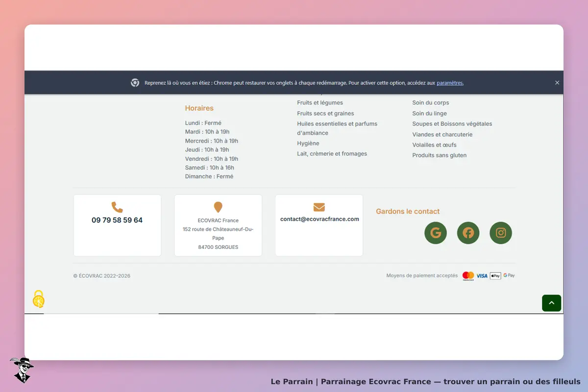
Task: Click the Le Parrain caption text
Action: tap(425, 382)
